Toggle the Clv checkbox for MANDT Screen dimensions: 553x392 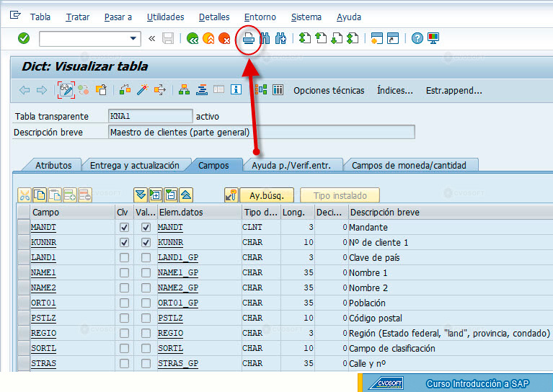[124, 228]
